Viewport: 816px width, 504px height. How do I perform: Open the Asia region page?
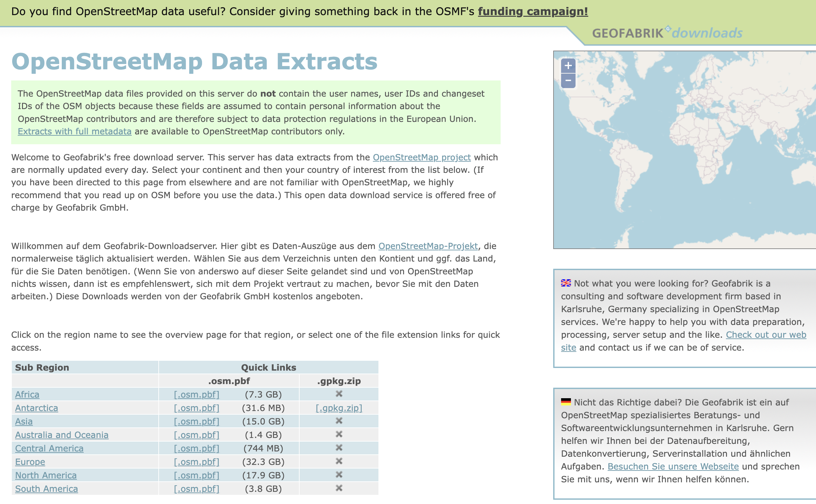point(24,421)
